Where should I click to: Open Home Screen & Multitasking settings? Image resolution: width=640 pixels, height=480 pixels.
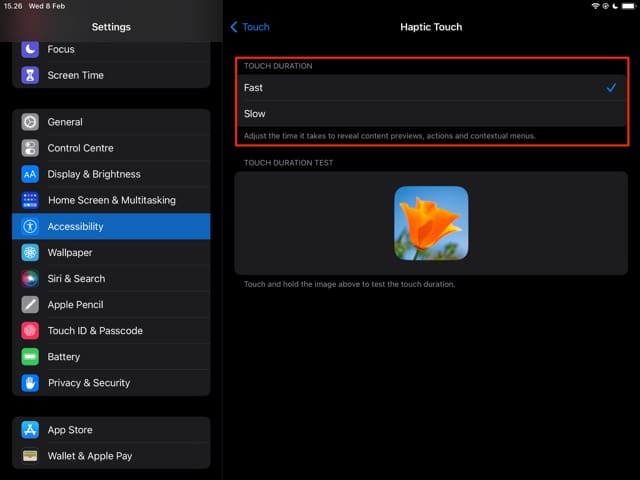click(111, 200)
